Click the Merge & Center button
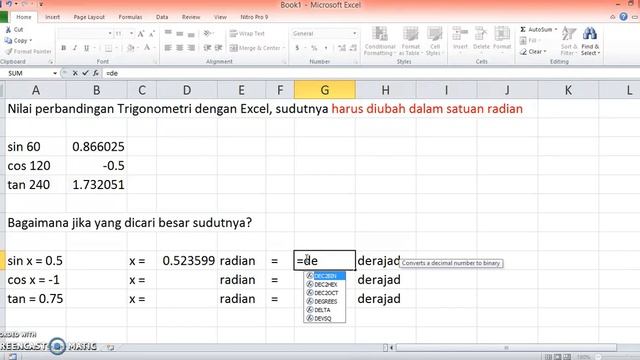 [255, 48]
